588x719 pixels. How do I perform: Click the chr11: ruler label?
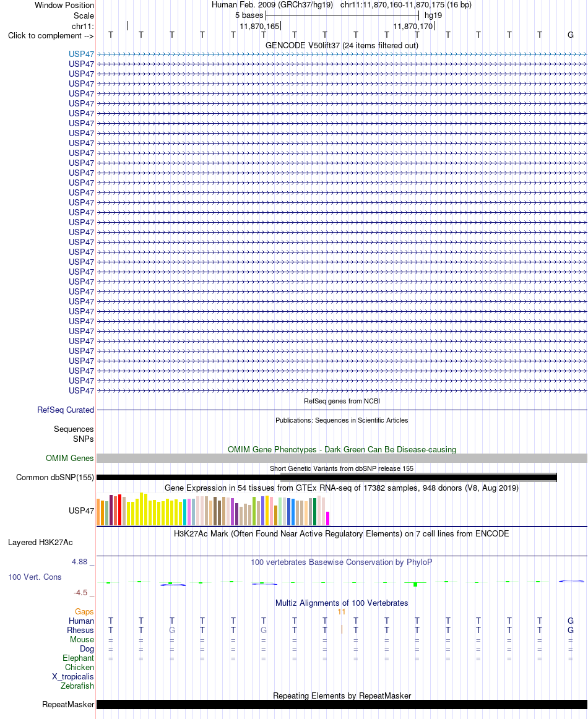(82, 26)
